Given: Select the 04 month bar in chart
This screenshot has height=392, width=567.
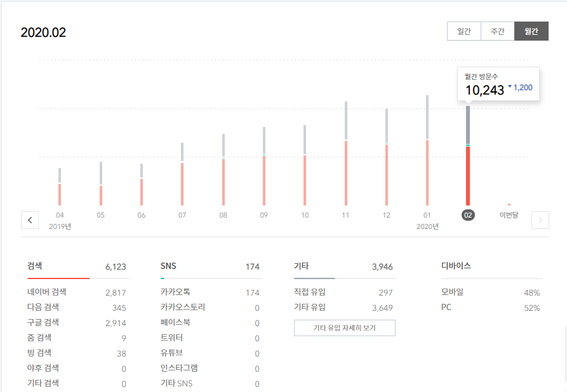Looking at the screenshot, I should (x=60, y=186).
